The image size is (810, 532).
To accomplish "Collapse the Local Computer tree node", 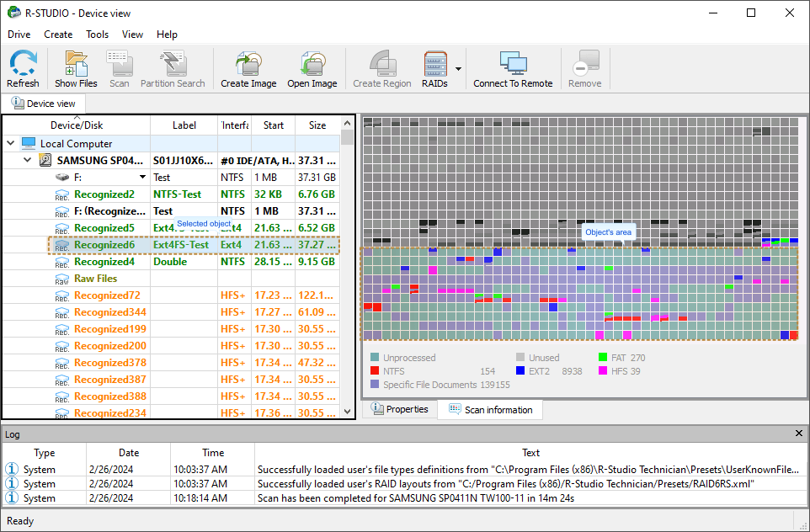I will click(10, 143).
